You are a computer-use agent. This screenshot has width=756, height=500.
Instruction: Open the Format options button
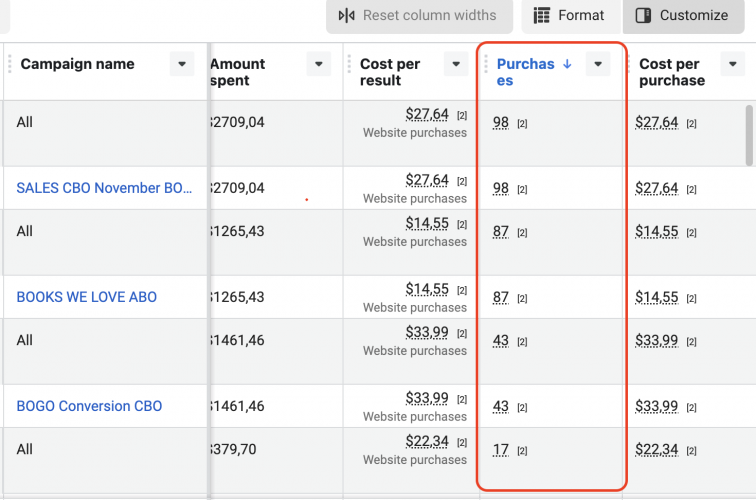click(570, 15)
